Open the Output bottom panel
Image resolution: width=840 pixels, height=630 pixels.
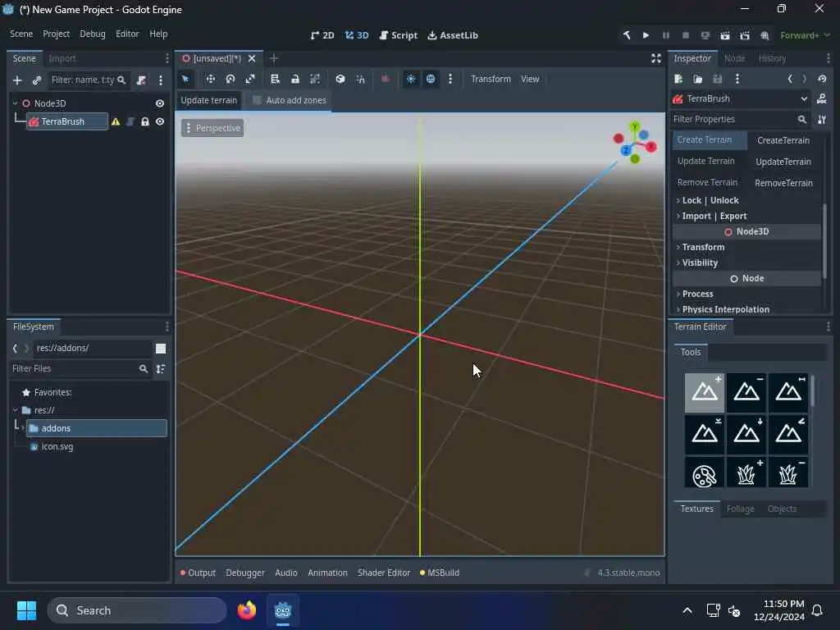[198, 573]
